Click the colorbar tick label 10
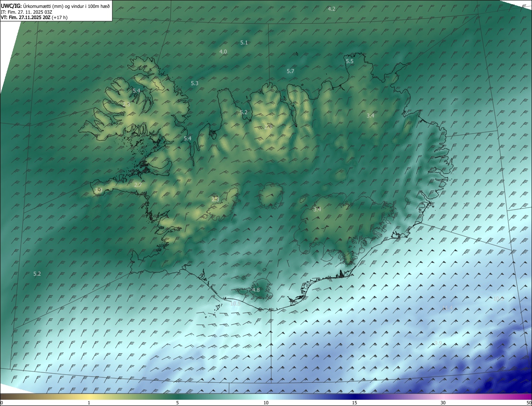The width and height of the screenshot is (532, 406). tap(266, 403)
